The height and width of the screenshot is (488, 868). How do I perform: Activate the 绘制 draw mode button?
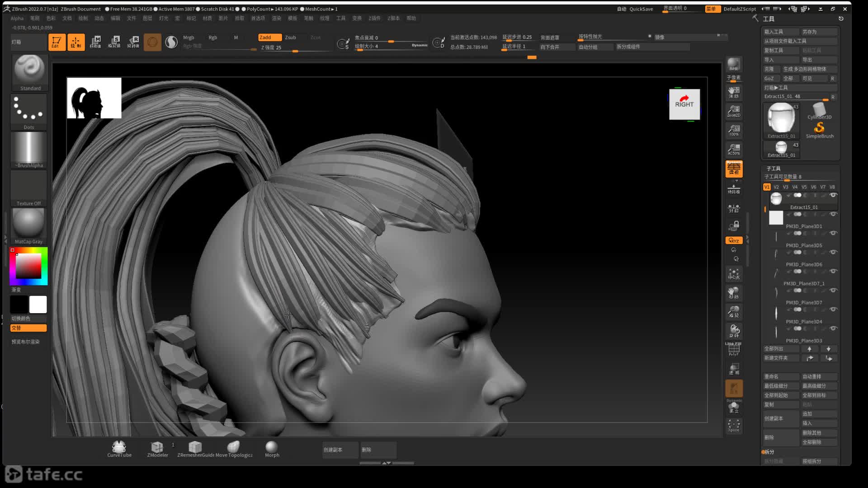coord(76,42)
